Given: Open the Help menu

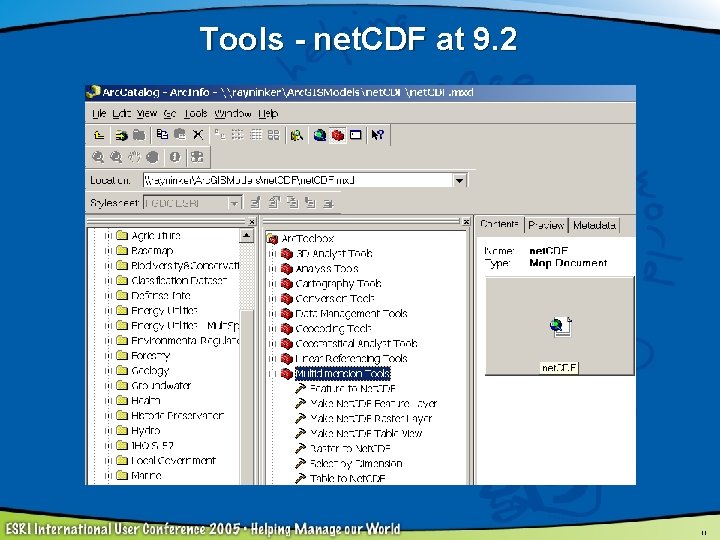Looking at the screenshot, I should (268, 113).
